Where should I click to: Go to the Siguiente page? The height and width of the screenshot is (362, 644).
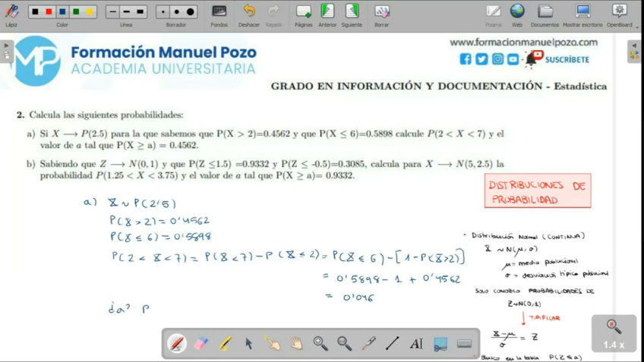click(x=352, y=16)
